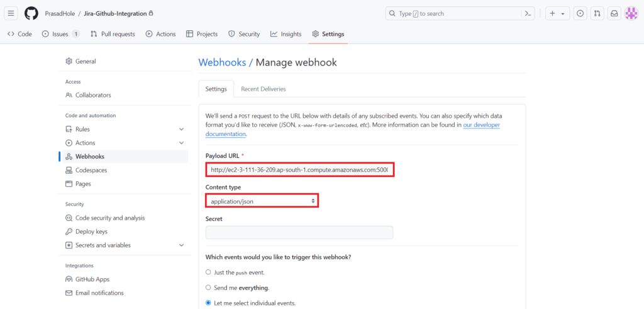Open the repository Settings tab

point(328,34)
